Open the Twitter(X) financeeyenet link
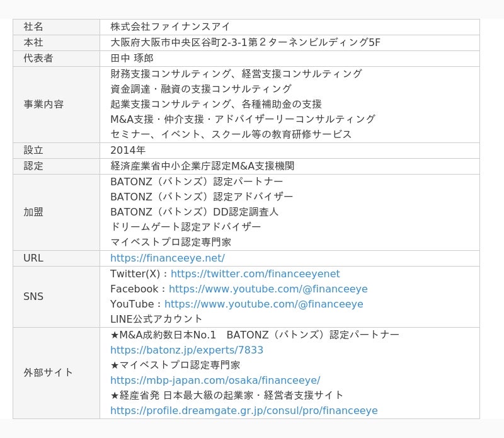Image resolution: width=504 pixels, height=438 pixels. (x=255, y=274)
